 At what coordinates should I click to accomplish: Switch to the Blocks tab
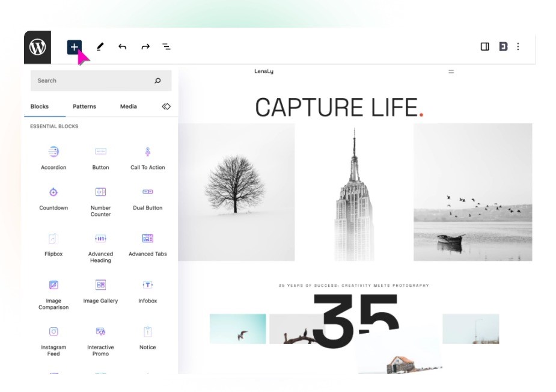tap(39, 106)
